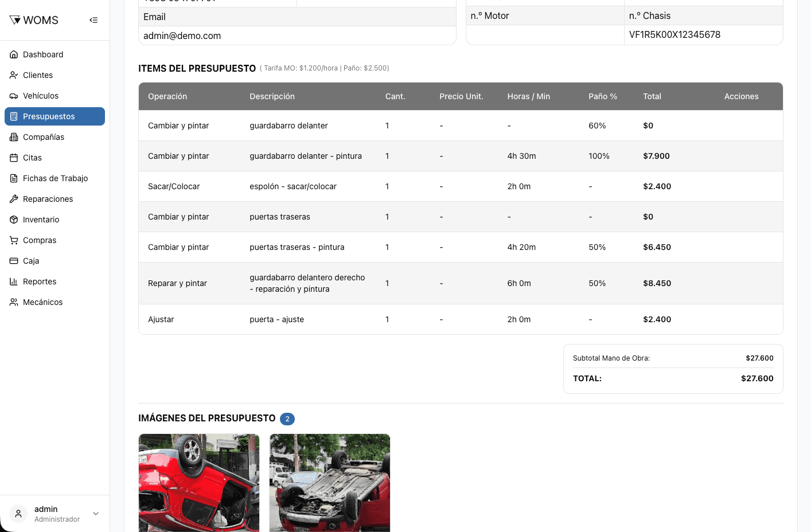
Task: Click the espolón - sacar/colocar description
Action: pos(293,186)
